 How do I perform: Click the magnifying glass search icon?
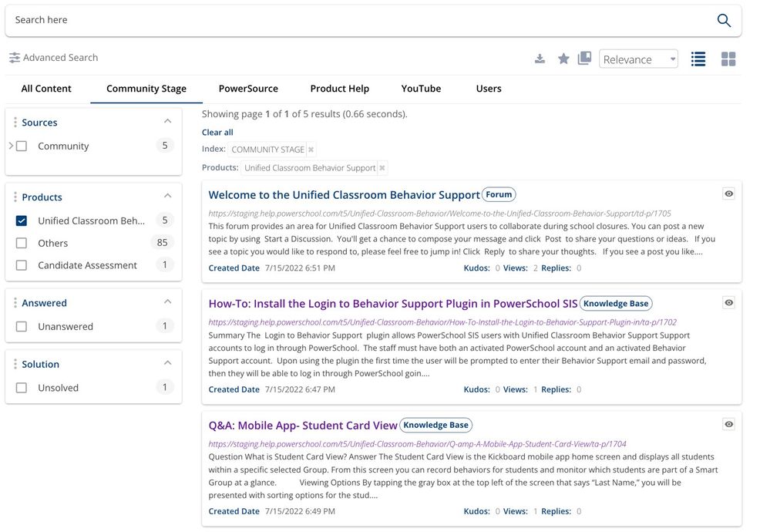[723, 21]
